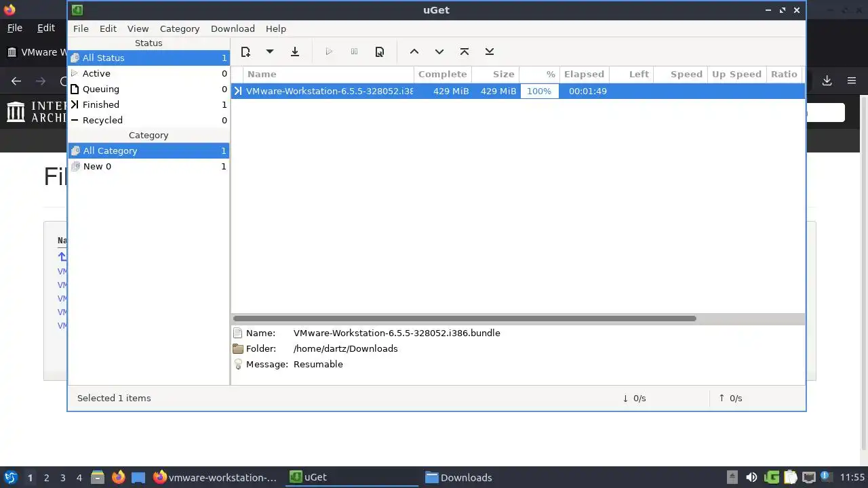Click Selected 1 items status text
The height and width of the screenshot is (488, 868).
pos(114,398)
